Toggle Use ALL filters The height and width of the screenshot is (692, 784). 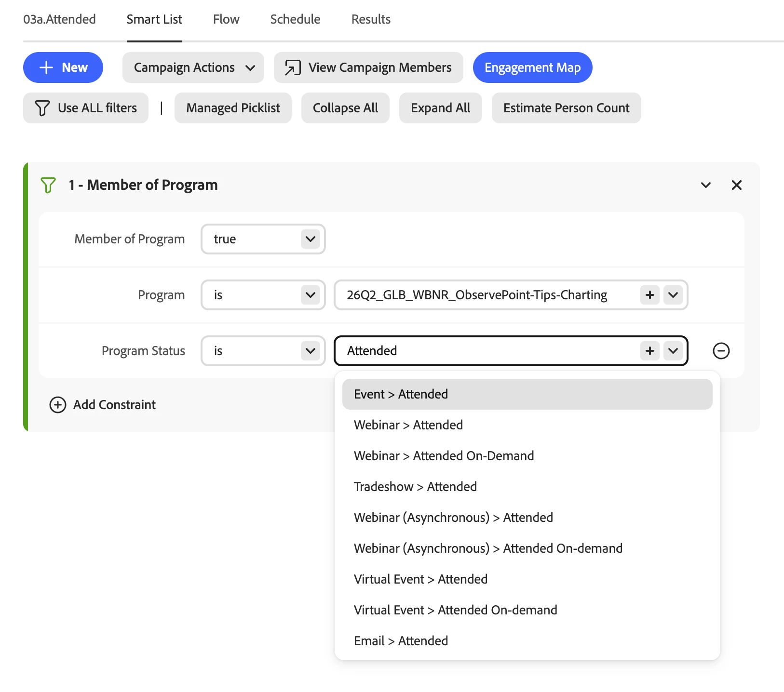click(x=86, y=108)
